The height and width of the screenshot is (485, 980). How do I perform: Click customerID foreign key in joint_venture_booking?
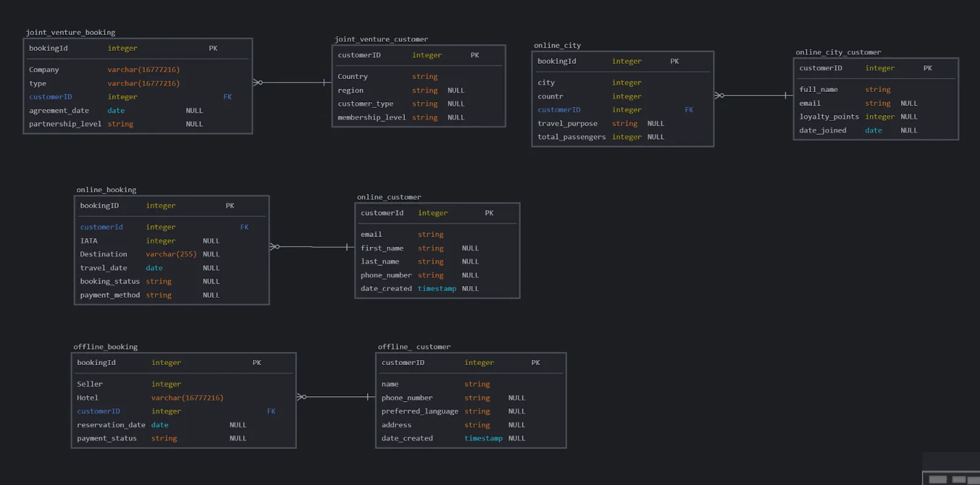[51, 97]
